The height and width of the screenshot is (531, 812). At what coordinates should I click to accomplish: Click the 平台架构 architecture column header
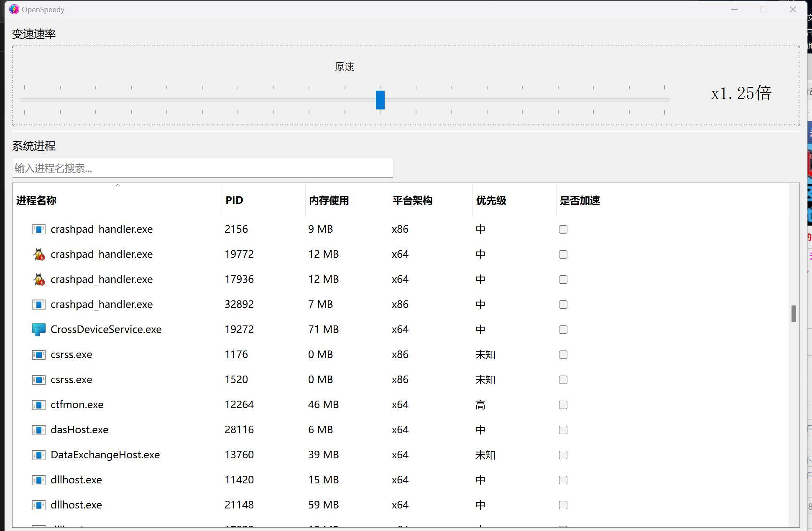(x=412, y=201)
